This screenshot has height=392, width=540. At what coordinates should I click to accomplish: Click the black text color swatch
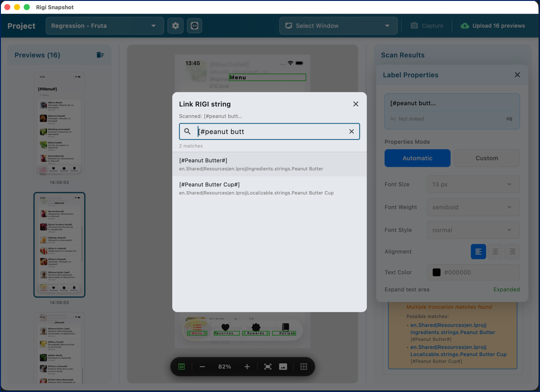pos(436,272)
